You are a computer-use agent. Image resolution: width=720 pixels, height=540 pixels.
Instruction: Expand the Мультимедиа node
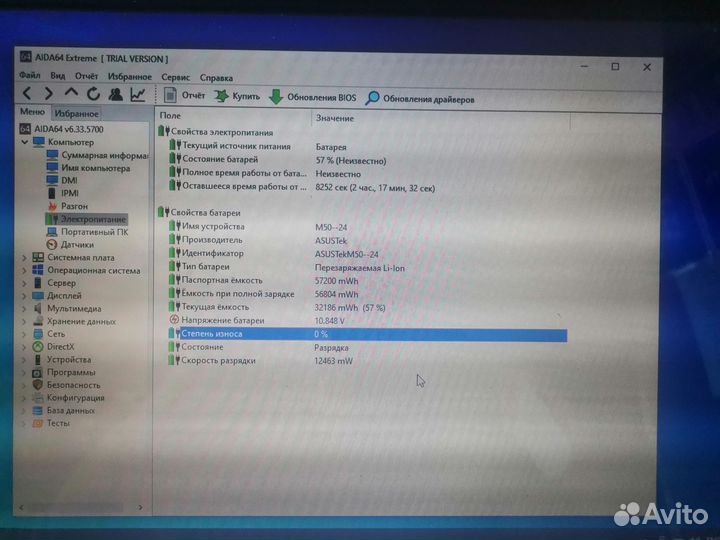pyautogui.click(x=24, y=309)
